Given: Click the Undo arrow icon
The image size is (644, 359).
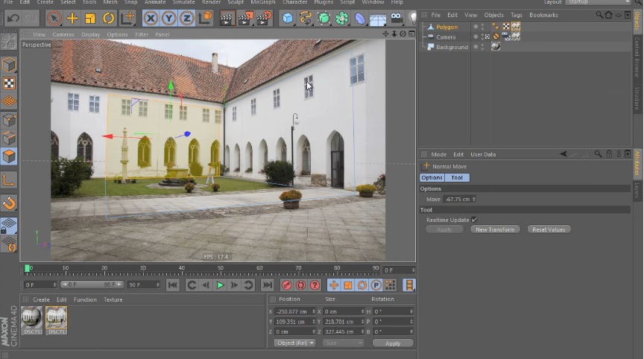Looking at the screenshot, I should tap(13, 18).
